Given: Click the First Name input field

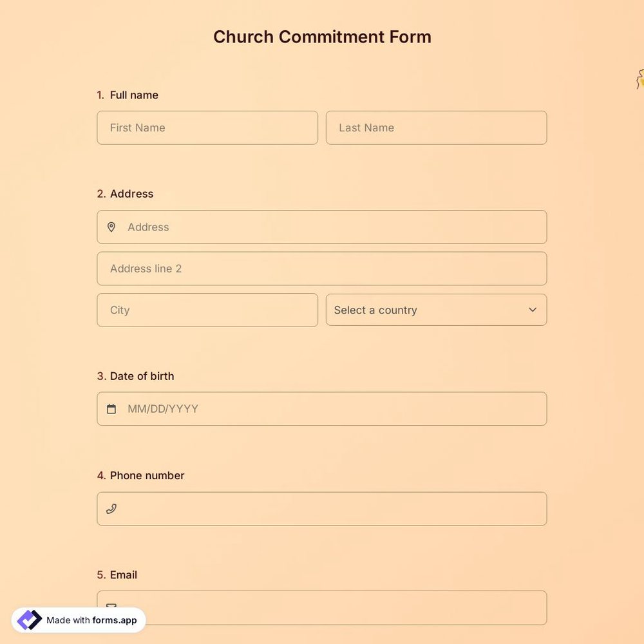Looking at the screenshot, I should (207, 128).
